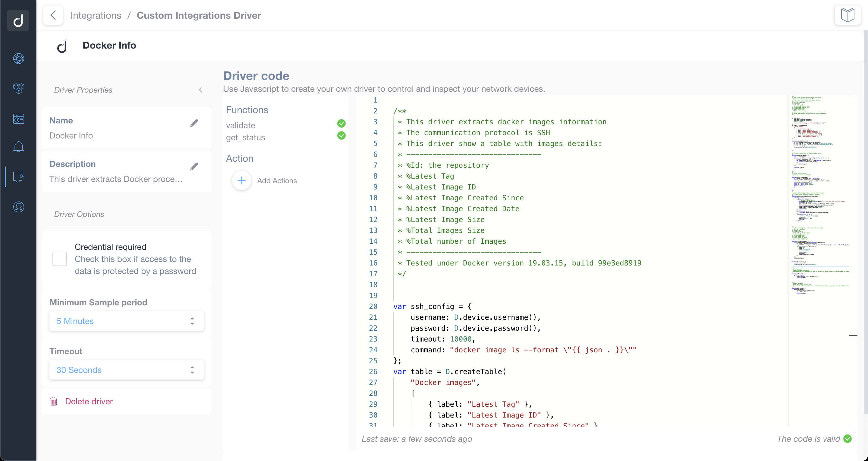Screen dimensions: 868x461
Task: Open the globe network icon in sidebar
Action: (18, 58)
